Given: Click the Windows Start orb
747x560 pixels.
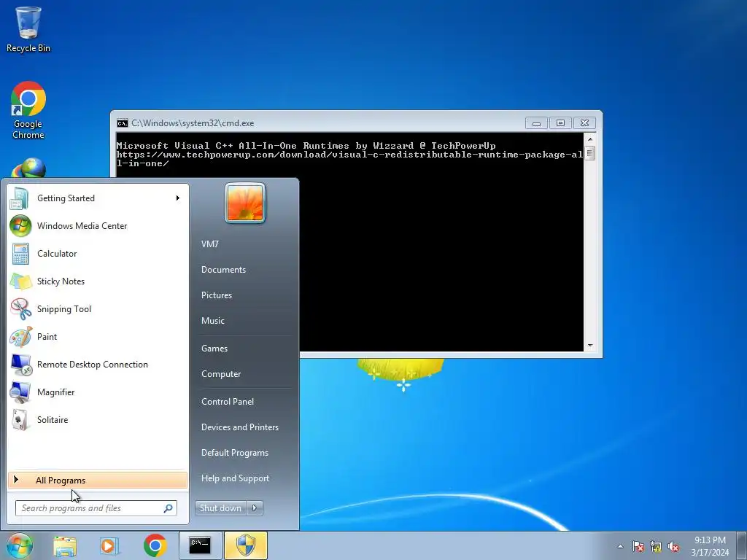Looking at the screenshot, I should 20,545.
